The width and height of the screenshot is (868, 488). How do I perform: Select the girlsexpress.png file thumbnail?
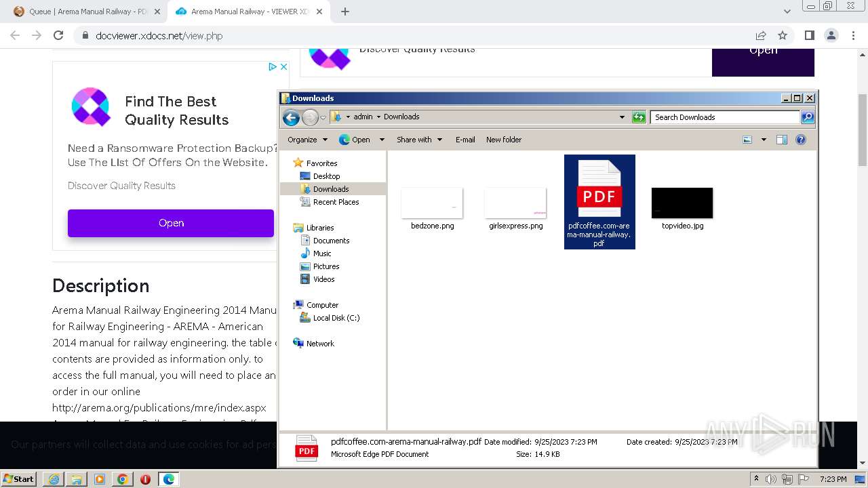515,203
